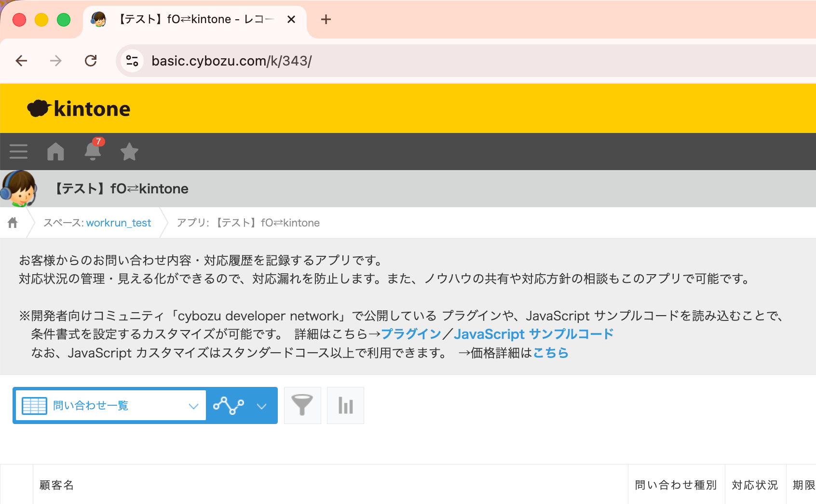Click the こちら pricing details link
This screenshot has width=816, height=504.
[x=550, y=353]
